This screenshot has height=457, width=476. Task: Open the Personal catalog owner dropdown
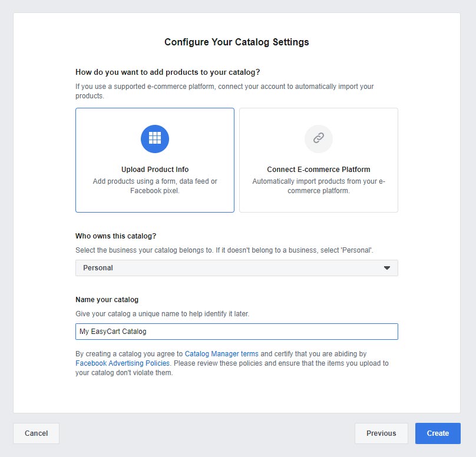[x=236, y=268]
